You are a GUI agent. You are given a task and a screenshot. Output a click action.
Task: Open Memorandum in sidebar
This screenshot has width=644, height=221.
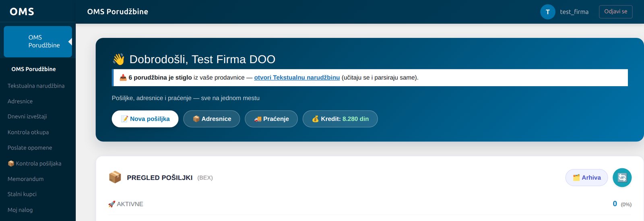[25, 179]
